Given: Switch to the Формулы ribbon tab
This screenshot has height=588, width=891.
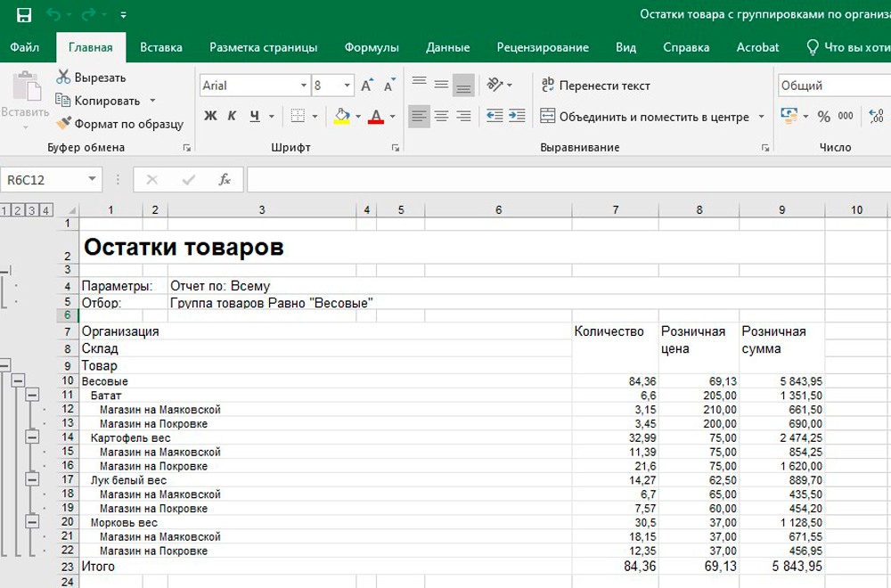Looking at the screenshot, I should point(372,47).
